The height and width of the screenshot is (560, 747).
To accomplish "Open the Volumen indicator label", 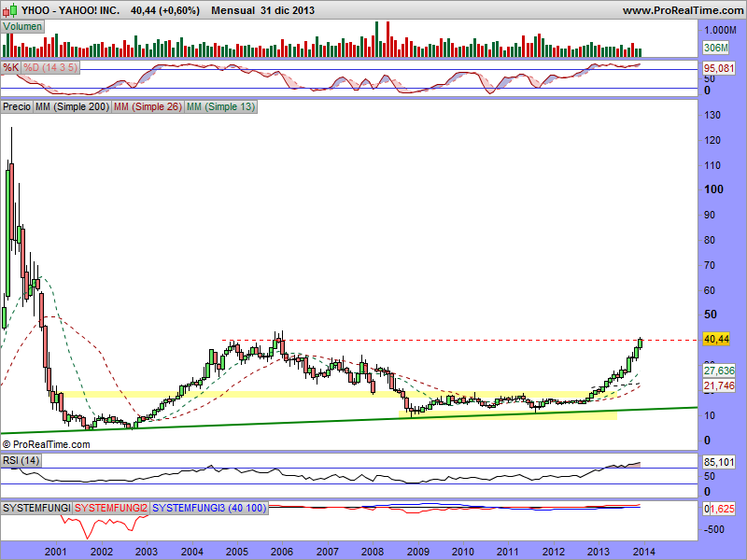I will pos(22,27).
